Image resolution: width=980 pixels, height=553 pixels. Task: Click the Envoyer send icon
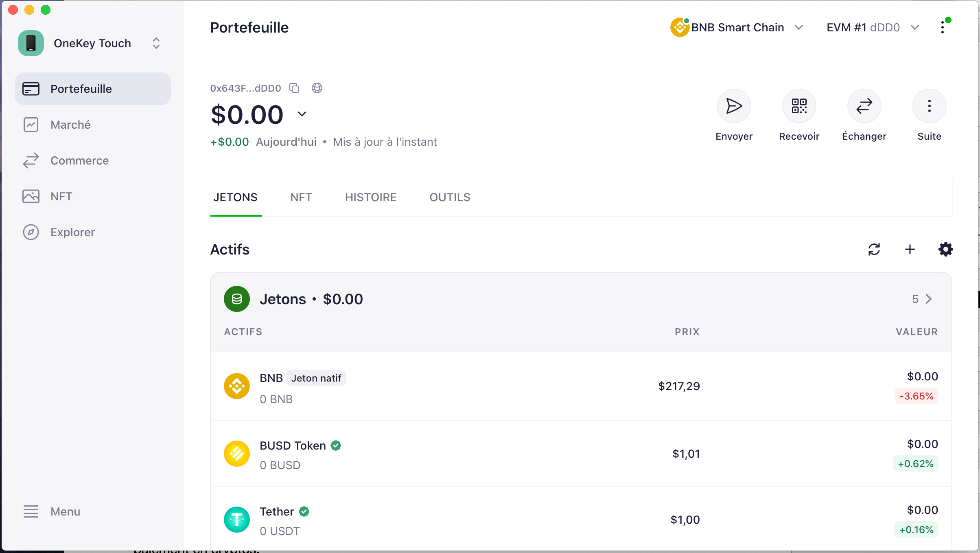pyautogui.click(x=734, y=106)
